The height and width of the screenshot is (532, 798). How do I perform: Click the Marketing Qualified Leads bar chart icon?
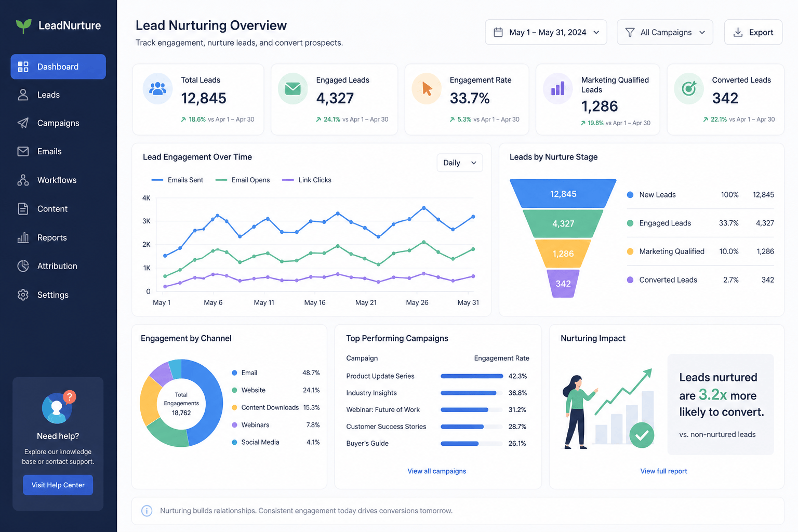(x=558, y=89)
